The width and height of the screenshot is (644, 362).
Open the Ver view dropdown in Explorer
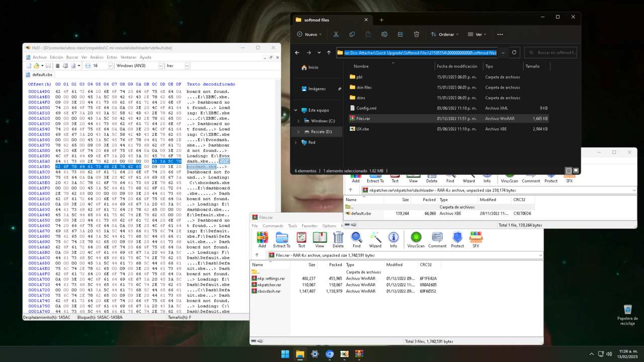click(477, 34)
